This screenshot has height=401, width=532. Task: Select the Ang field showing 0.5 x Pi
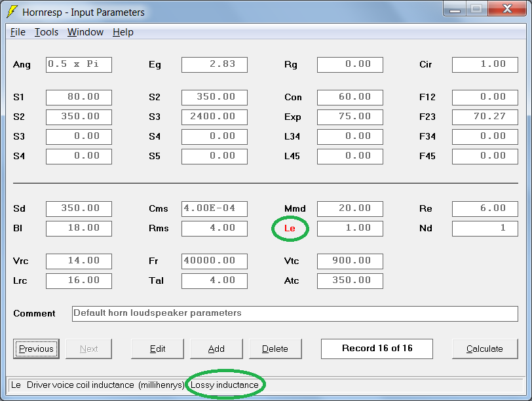pos(79,65)
